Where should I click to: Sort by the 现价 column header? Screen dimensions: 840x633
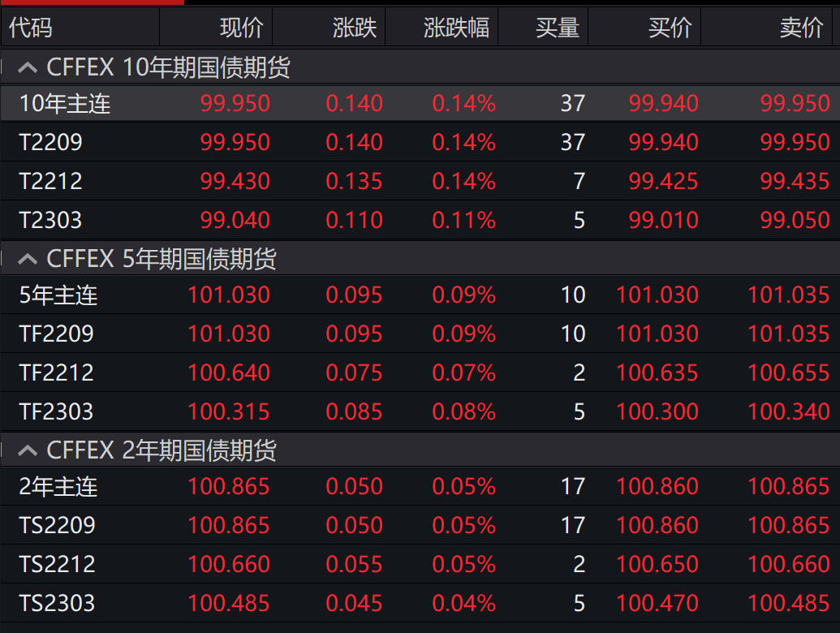pyautogui.click(x=241, y=28)
